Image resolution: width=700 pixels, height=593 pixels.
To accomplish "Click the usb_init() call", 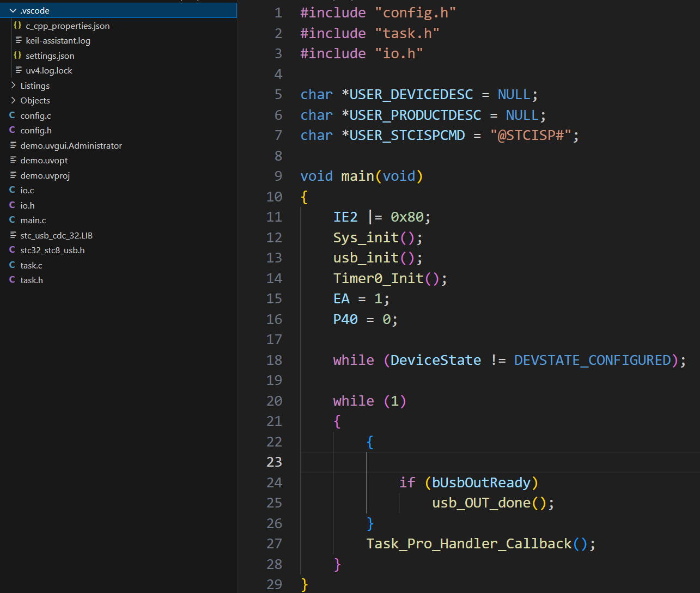I will pos(378,258).
